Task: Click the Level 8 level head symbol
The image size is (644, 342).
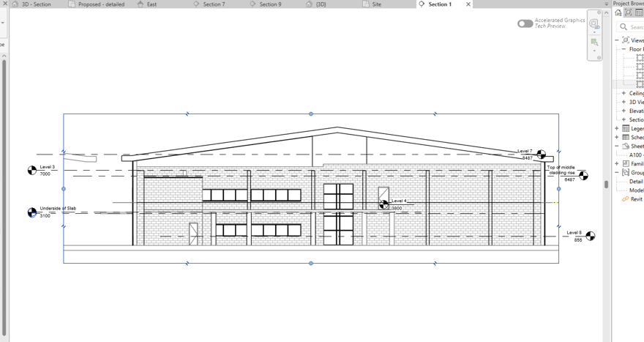Action: click(x=590, y=236)
